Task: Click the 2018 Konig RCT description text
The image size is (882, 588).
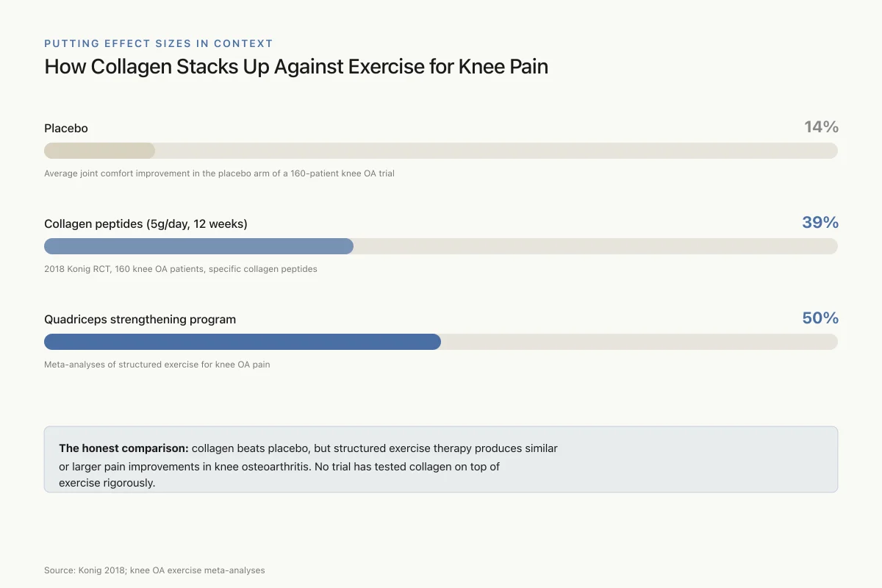Action: point(181,269)
